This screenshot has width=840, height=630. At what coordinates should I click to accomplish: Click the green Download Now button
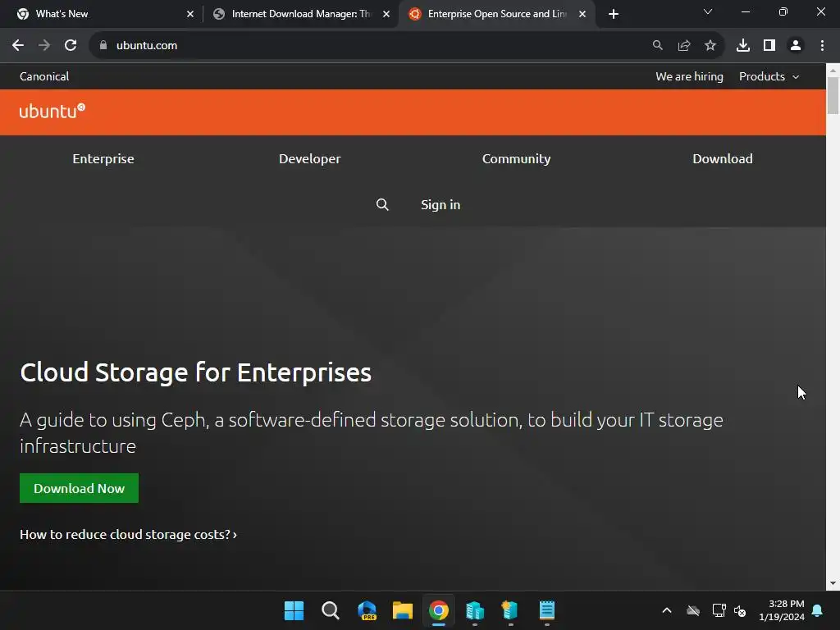coord(80,488)
